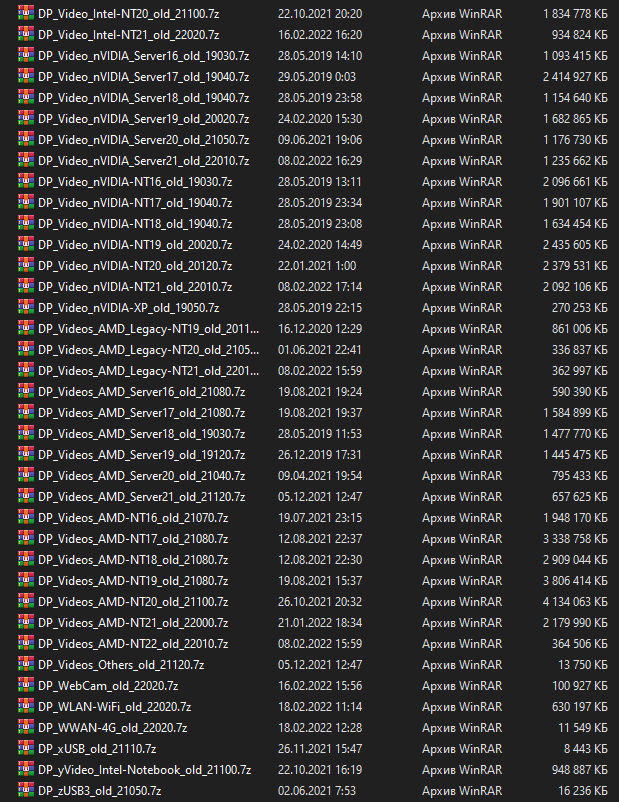The width and height of the screenshot is (619, 802).
Task: Click the icon beside DP_Video_nVIDIA_Server21_old_22010.7z
Action: (26, 160)
